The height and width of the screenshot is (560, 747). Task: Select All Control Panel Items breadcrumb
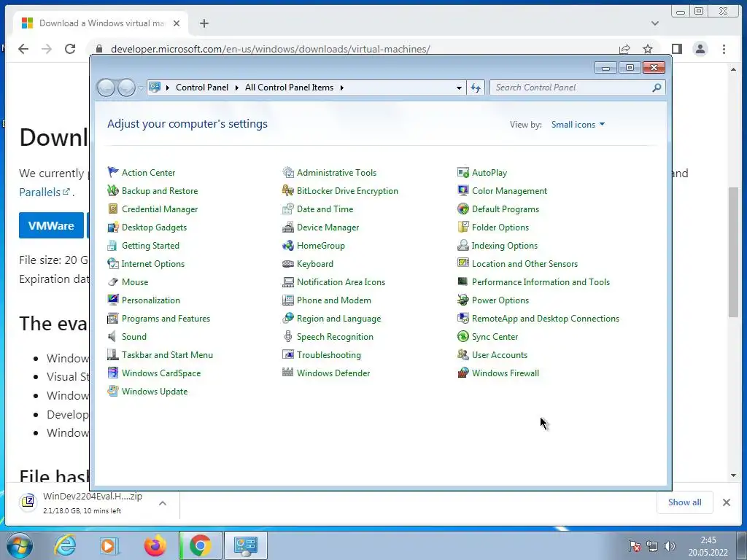pyautogui.click(x=289, y=87)
